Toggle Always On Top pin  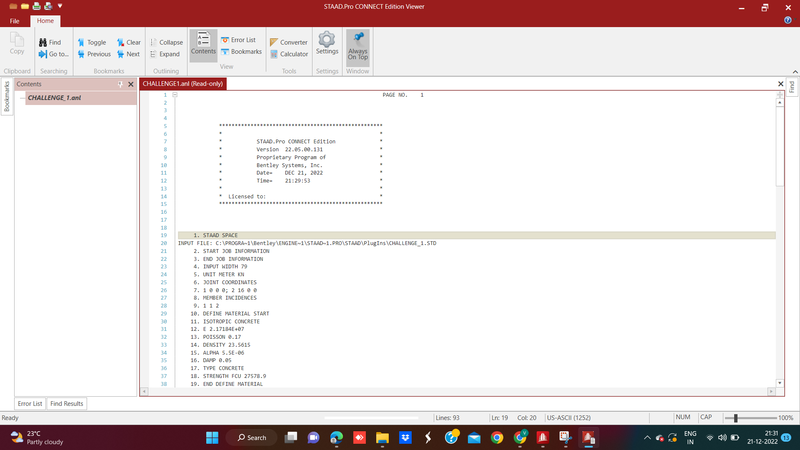pyautogui.click(x=358, y=46)
